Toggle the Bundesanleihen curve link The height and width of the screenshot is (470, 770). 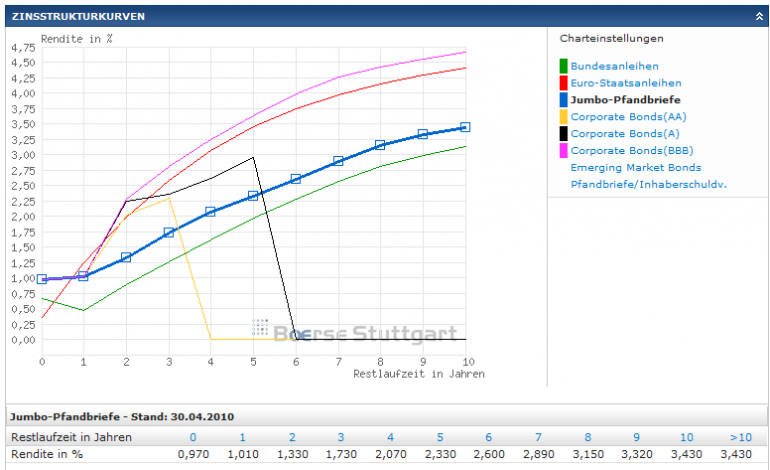point(614,66)
